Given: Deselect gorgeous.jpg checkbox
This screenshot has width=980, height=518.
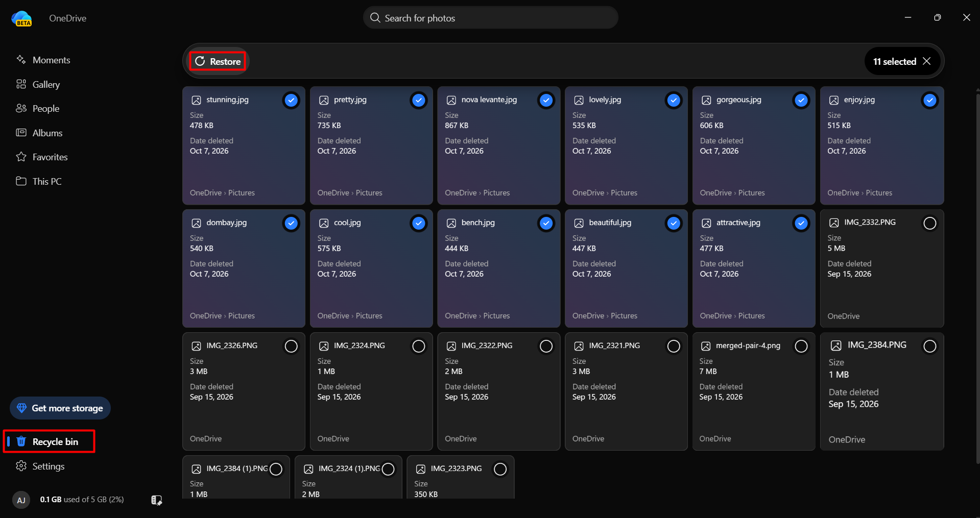Looking at the screenshot, I should pos(801,100).
